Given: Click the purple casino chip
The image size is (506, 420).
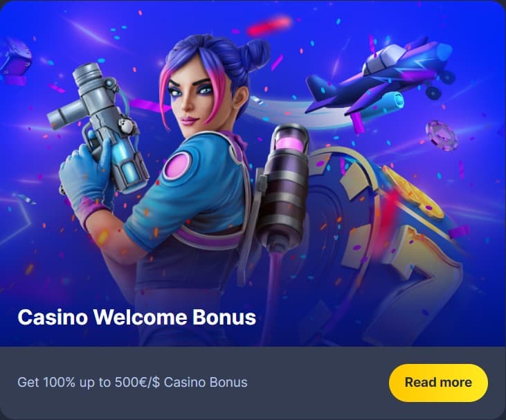Looking at the screenshot, I should click(442, 136).
